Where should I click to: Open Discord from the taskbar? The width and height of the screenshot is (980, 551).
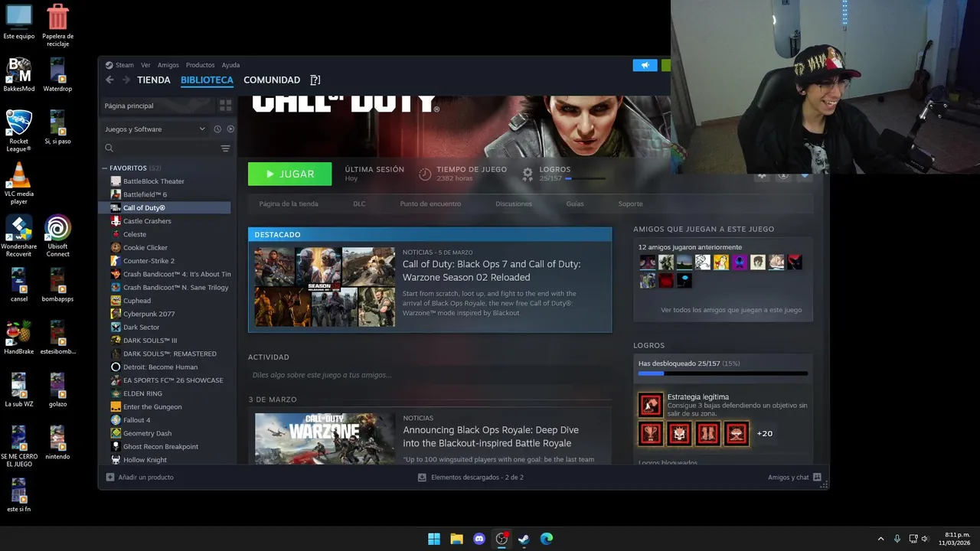(479, 539)
